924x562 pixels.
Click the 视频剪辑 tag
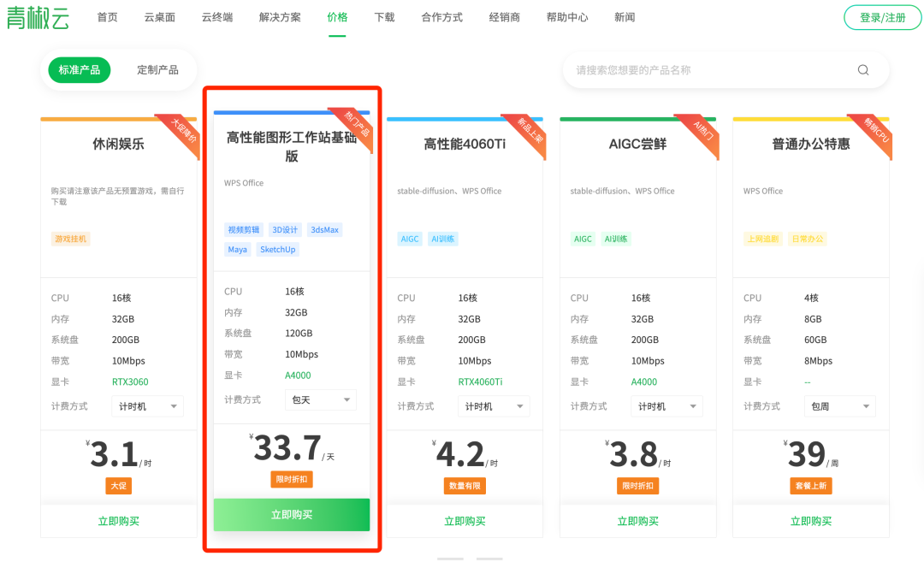click(243, 230)
